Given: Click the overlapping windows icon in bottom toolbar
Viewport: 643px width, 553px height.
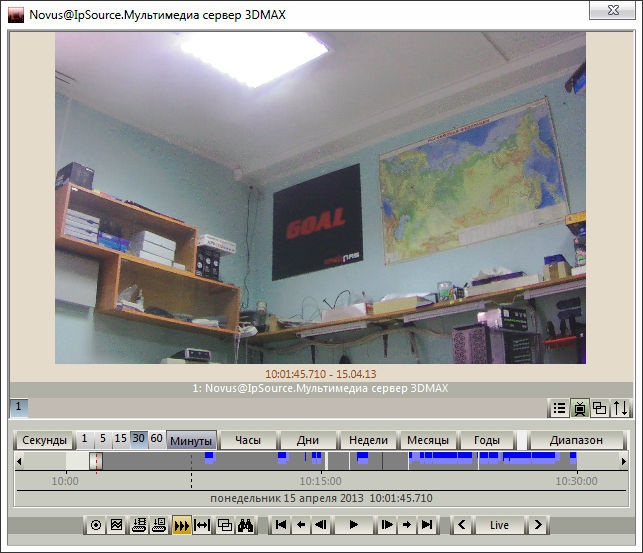Looking at the screenshot, I should pos(224,525).
